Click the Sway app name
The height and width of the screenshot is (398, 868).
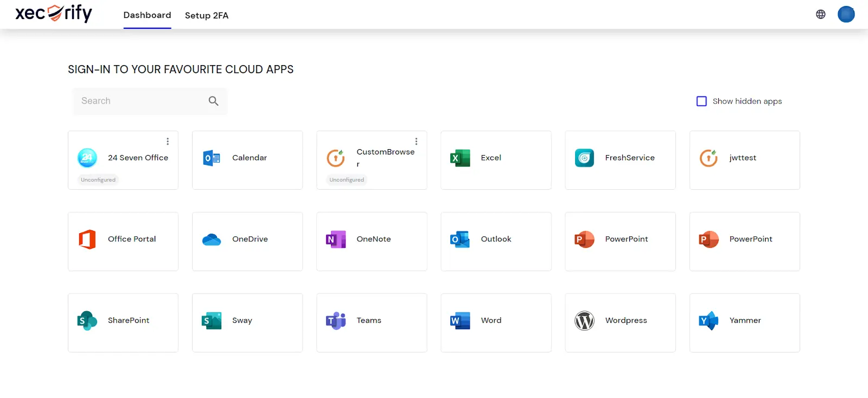242,320
